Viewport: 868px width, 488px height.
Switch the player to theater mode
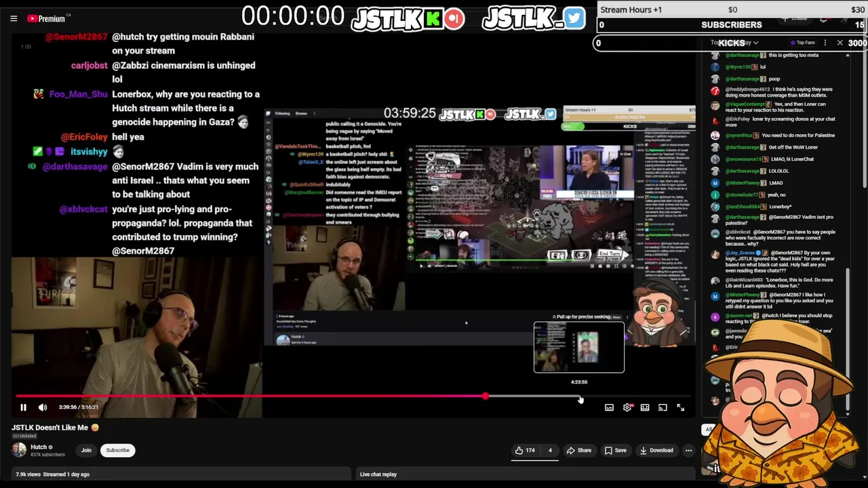tap(645, 407)
